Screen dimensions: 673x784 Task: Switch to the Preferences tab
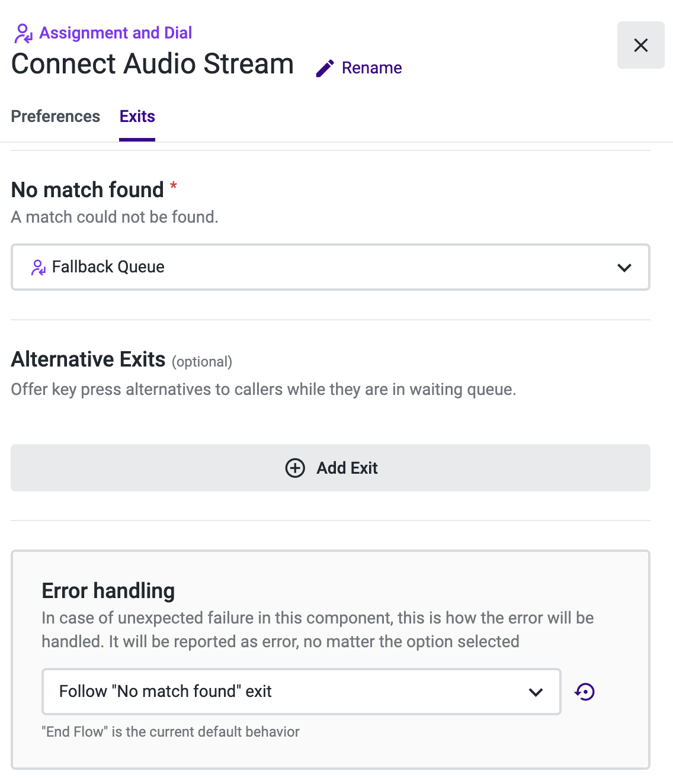point(56,117)
